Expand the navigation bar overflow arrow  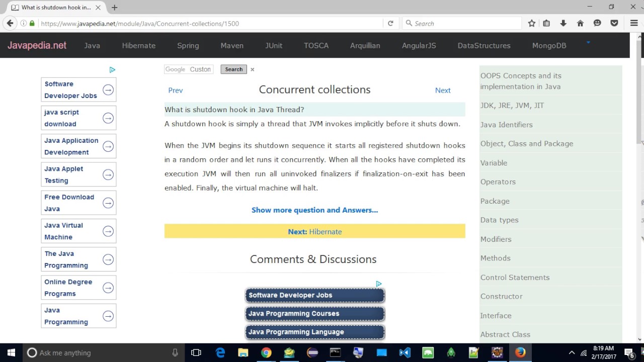coord(588,42)
